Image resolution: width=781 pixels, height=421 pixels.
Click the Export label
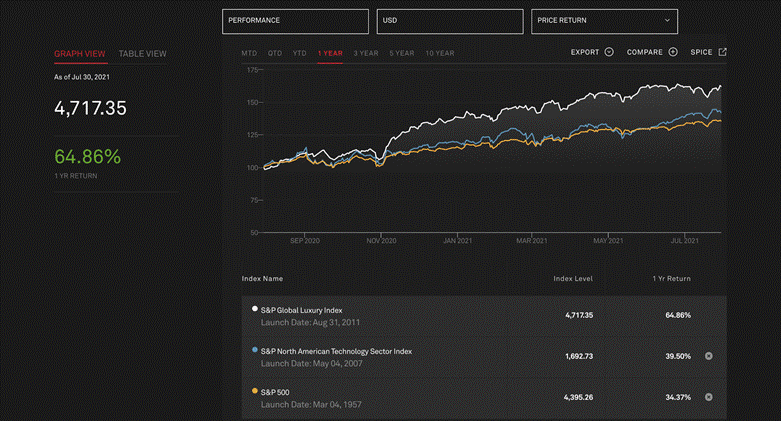tap(585, 52)
